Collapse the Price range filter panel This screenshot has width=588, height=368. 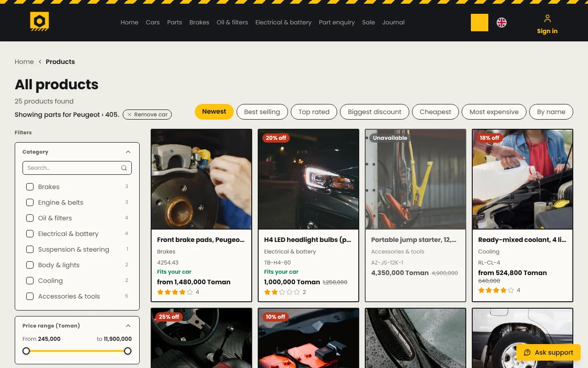click(128, 326)
